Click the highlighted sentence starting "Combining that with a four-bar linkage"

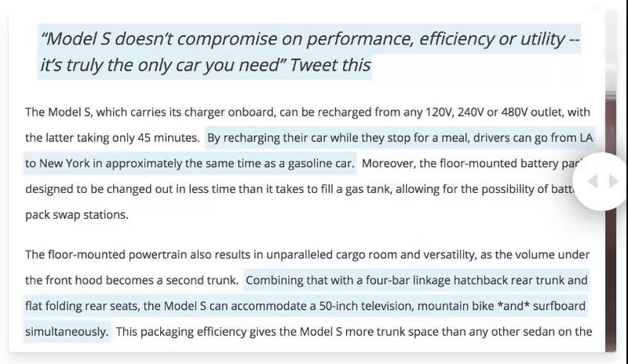pyautogui.click(x=417, y=280)
